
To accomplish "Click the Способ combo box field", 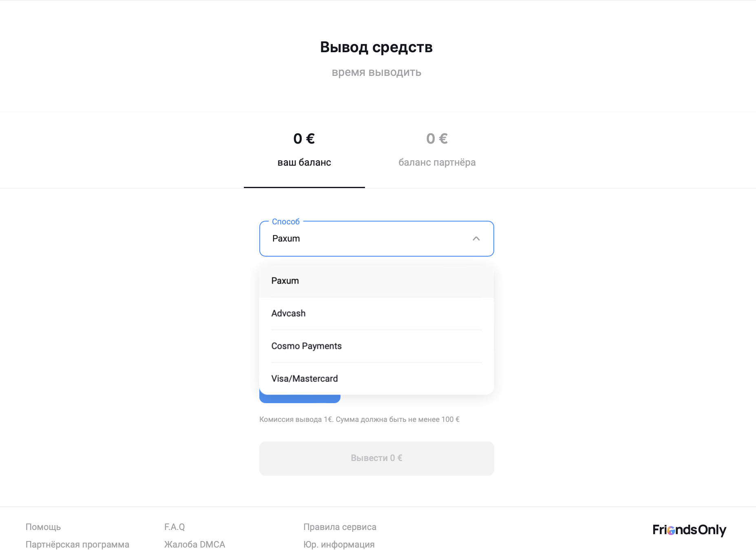I will 367,239.
